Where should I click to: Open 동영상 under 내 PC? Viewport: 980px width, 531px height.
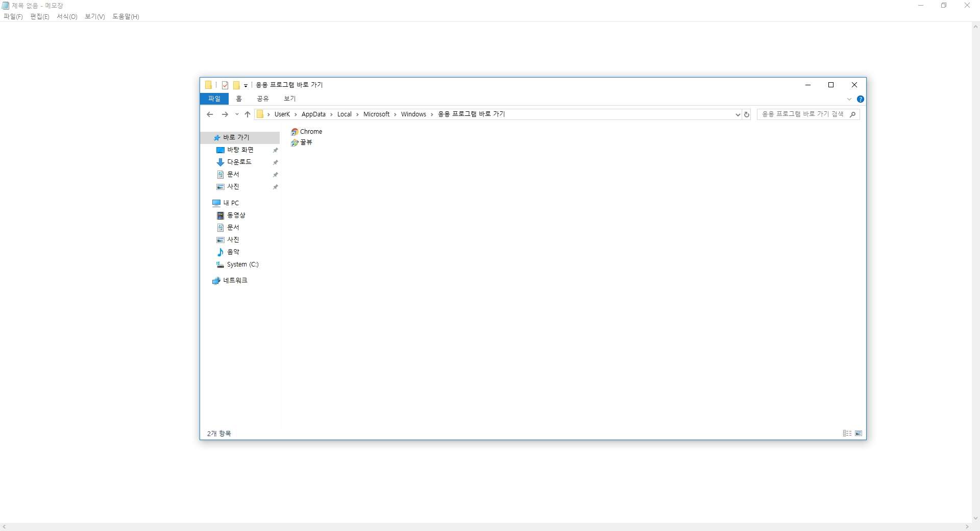tap(236, 215)
